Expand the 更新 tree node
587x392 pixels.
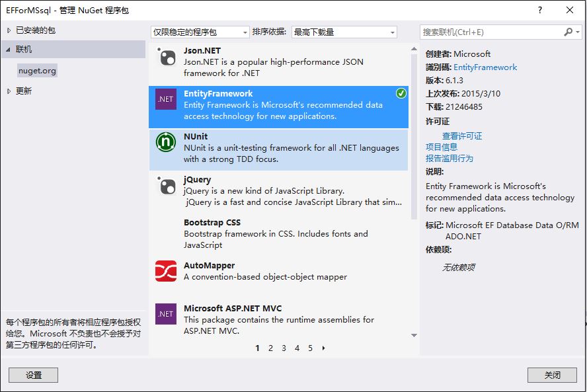(x=9, y=91)
